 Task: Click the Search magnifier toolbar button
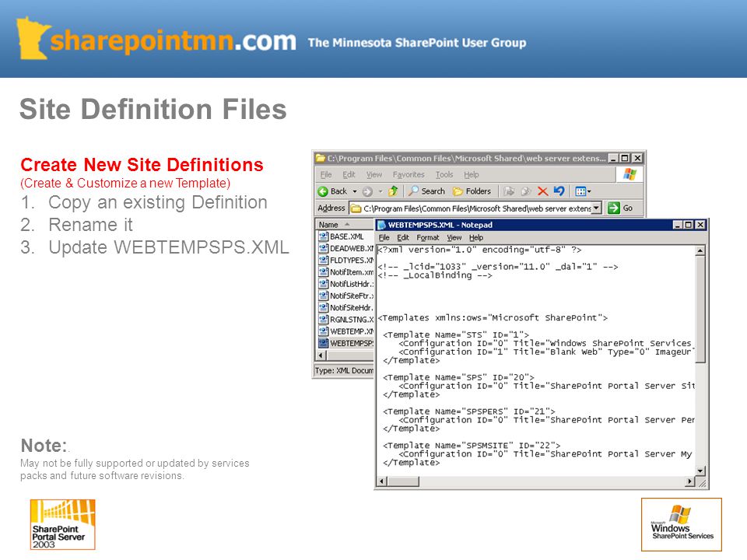click(427, 191)
